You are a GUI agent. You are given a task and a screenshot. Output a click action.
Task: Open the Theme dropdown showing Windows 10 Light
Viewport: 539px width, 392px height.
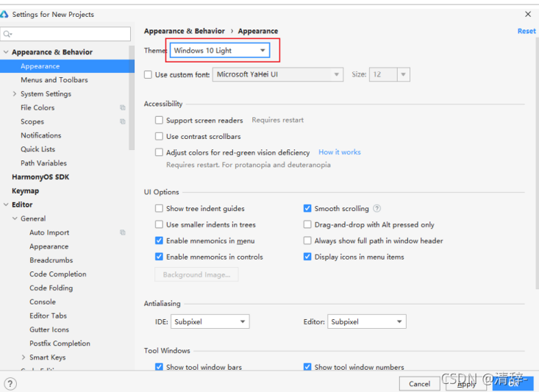pyautogui.click(x=220, y=51)
